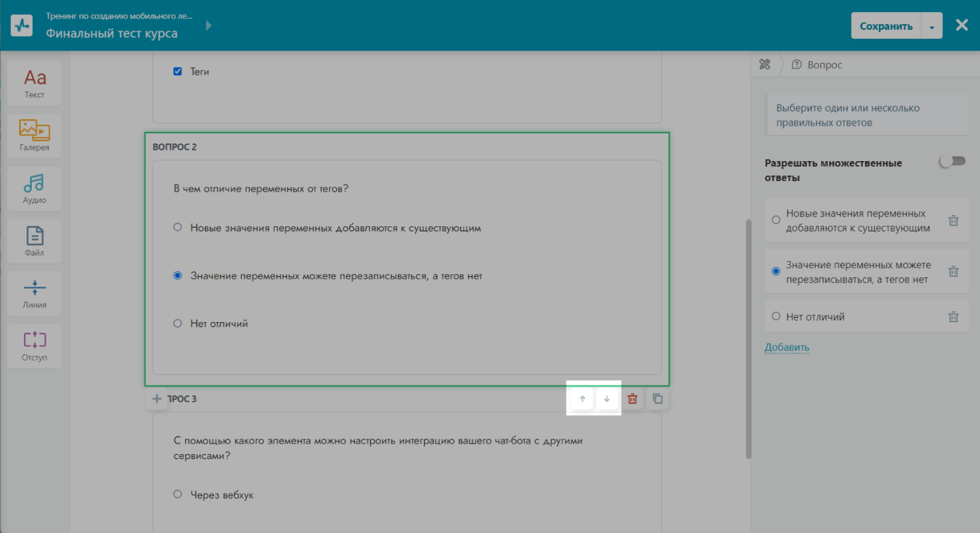This screenshot has height=533, width=980.
Task: Delete answer 'Новые значения переменных' in right panel
Action: [954, 221]
